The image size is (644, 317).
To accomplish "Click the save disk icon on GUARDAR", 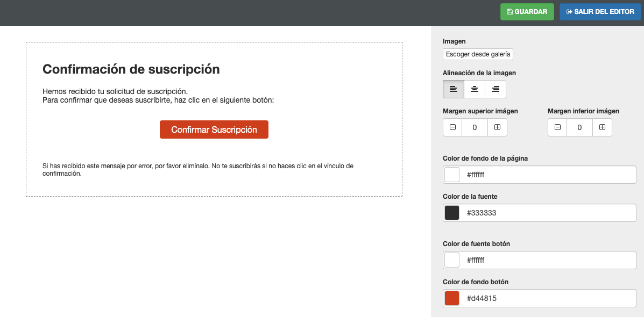I will click(x=509, y=11).
